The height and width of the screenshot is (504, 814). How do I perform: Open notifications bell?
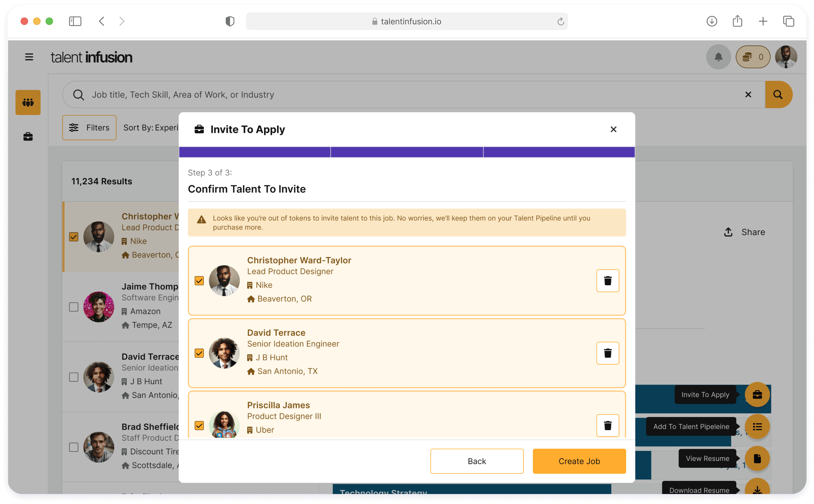[718, 57]
